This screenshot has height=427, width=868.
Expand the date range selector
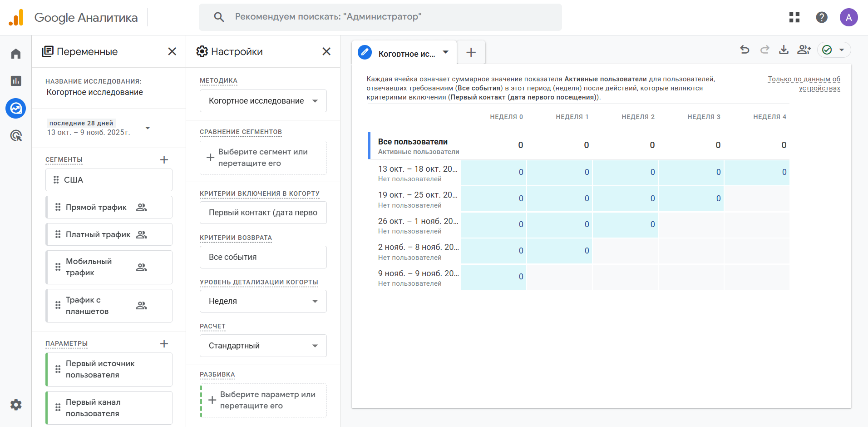pos(148,128)
